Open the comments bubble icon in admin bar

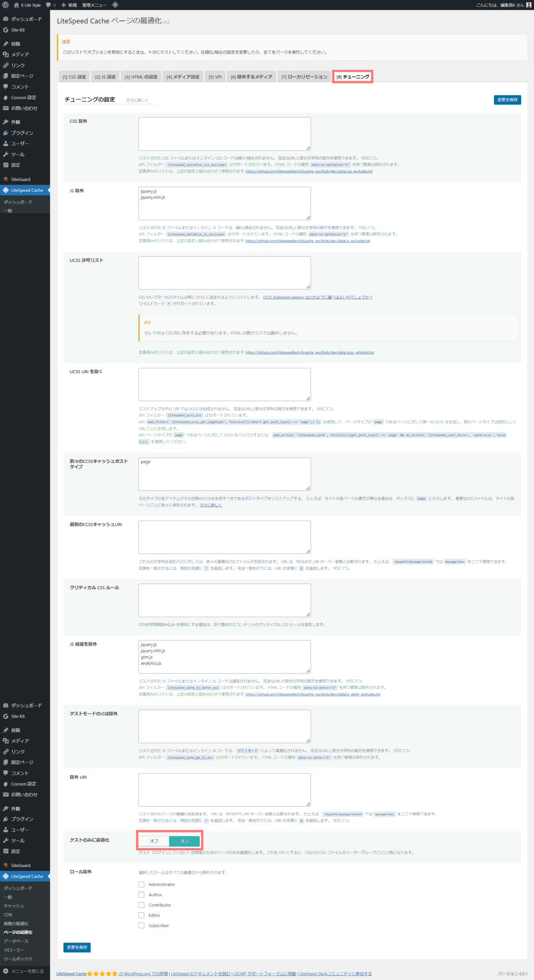tap(49, 5)
